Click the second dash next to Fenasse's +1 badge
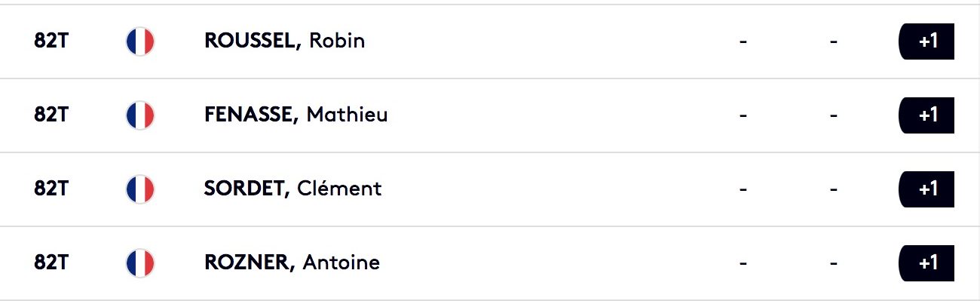This screenshot has width=980, height=301. [833, 115]
